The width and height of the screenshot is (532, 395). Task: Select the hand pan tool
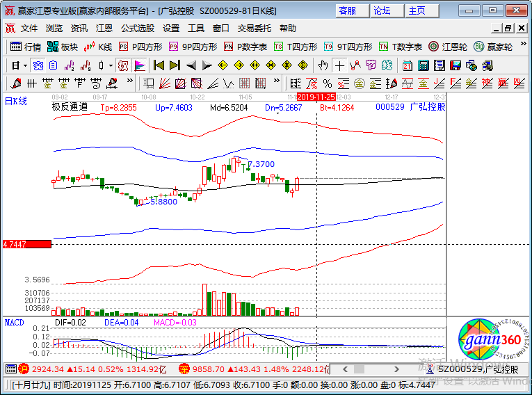(x=323, y=65)
